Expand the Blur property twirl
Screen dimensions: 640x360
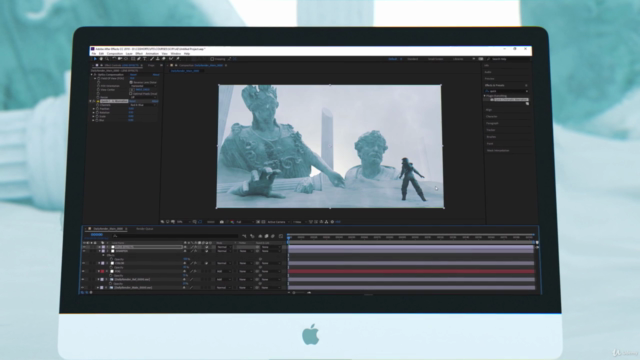pos(94,120)
